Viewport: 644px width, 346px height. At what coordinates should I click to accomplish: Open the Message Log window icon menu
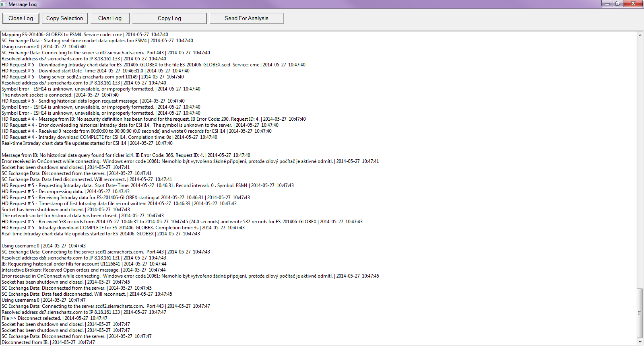click(x=4, y=4)
